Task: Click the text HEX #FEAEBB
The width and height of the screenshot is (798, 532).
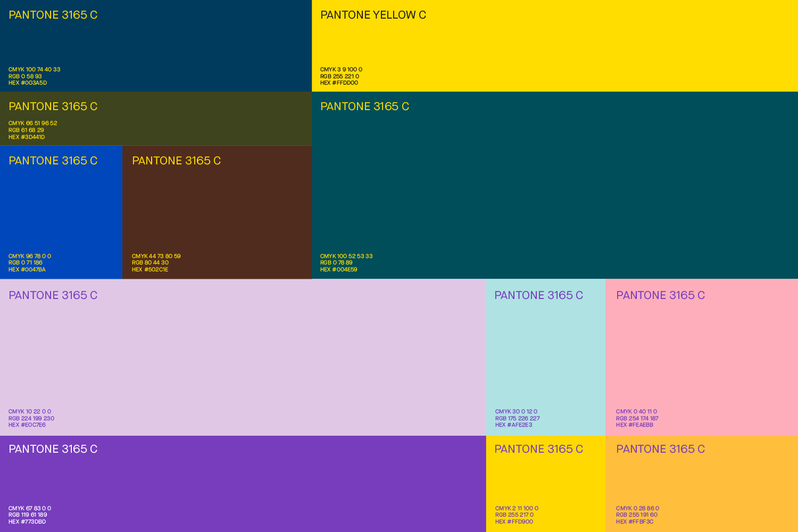Action: 635,425
